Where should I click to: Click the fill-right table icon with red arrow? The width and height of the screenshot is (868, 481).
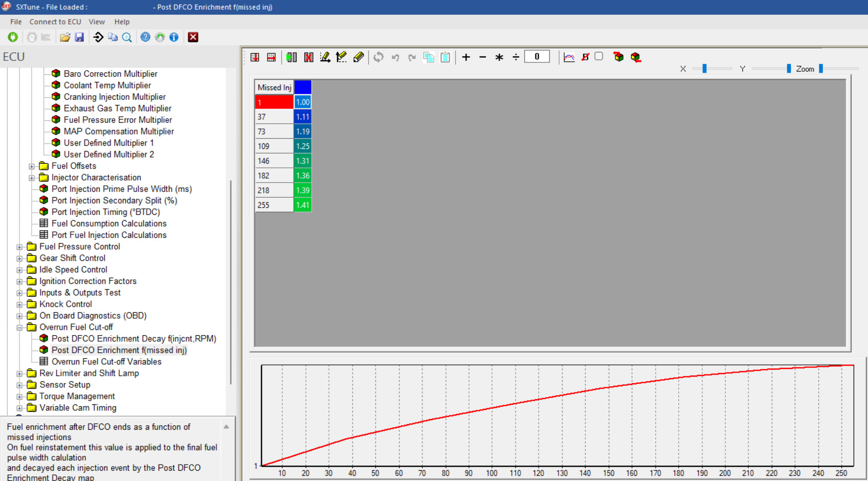click(x=272, y=57)
